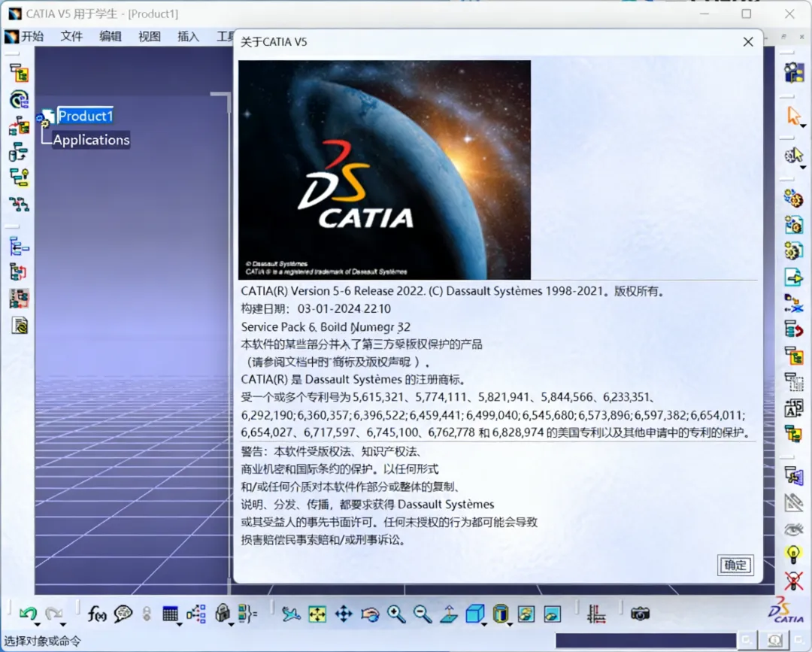Click the tree icon at the top of the left toolbar

coord(19,74)
